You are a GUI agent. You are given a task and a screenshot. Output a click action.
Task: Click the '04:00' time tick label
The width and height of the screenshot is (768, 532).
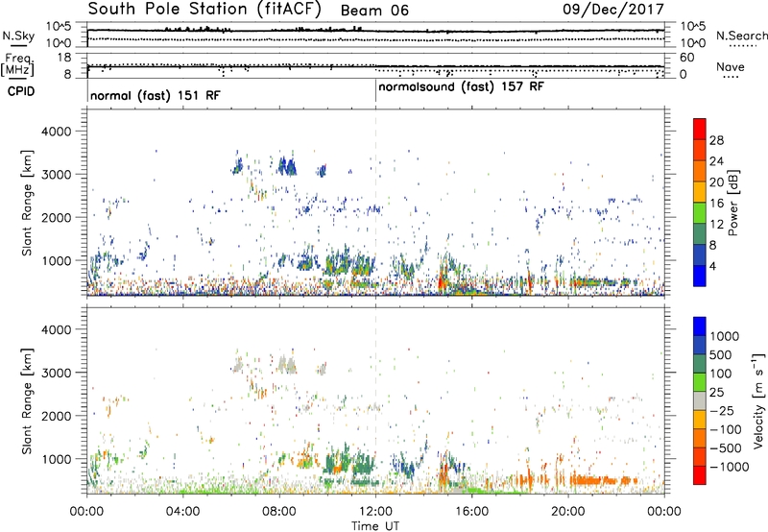point(182,512)
